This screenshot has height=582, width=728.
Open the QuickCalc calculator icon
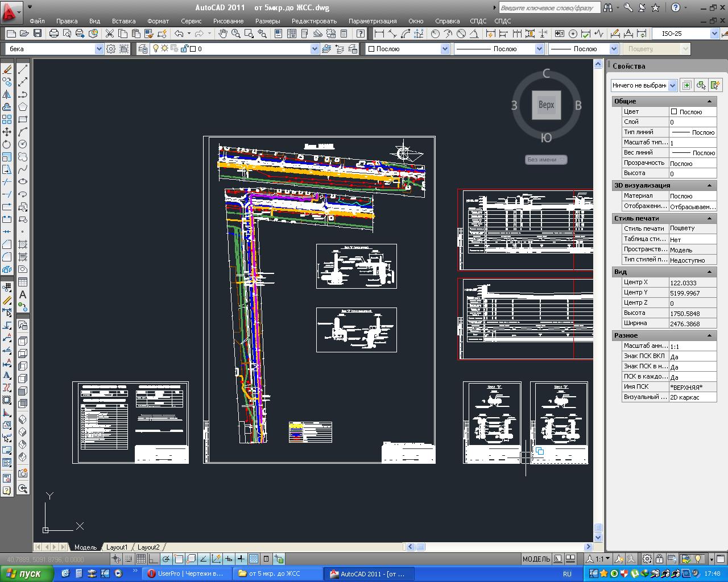(344, 34)
